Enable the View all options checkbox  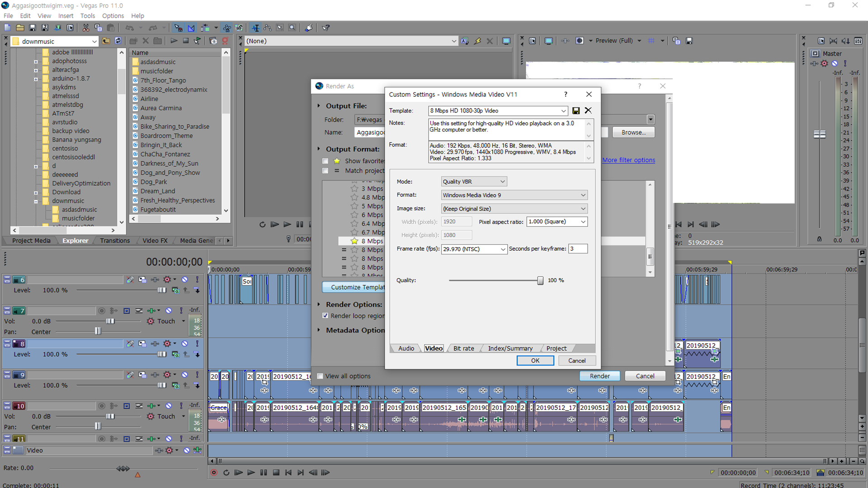[x=320, y=376]
